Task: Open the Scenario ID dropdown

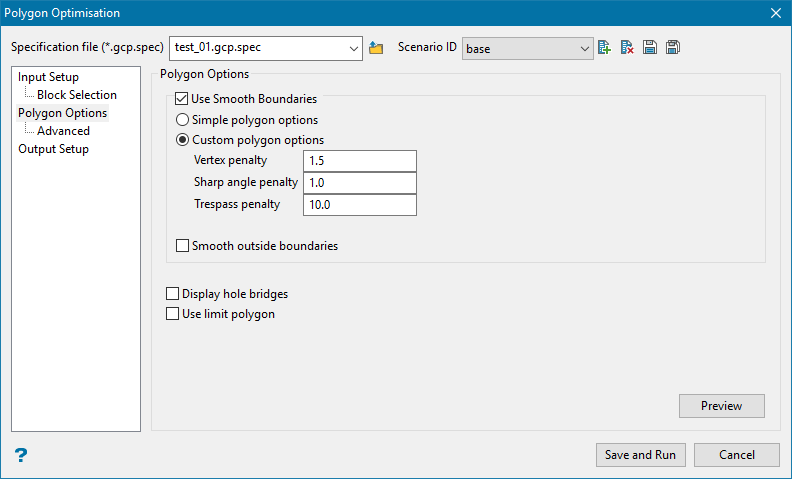Action: 584,48
